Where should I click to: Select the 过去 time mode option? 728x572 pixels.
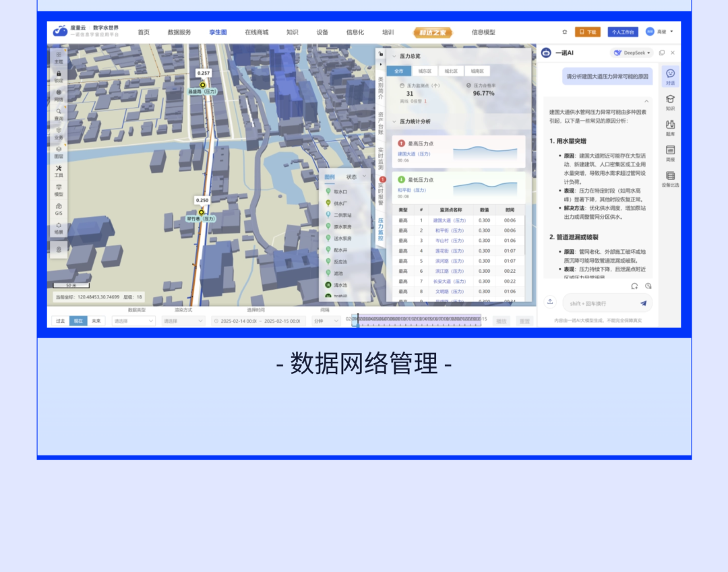(61, 321)
